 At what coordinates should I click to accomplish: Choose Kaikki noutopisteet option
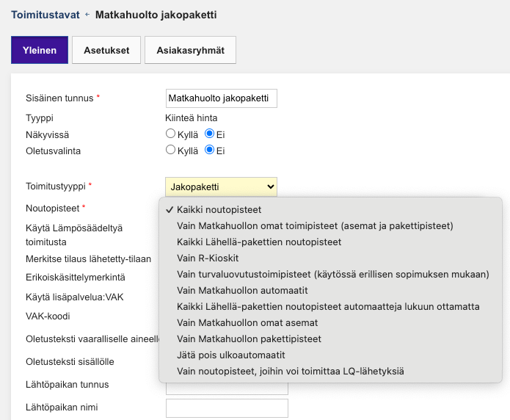tap(330, 210)
